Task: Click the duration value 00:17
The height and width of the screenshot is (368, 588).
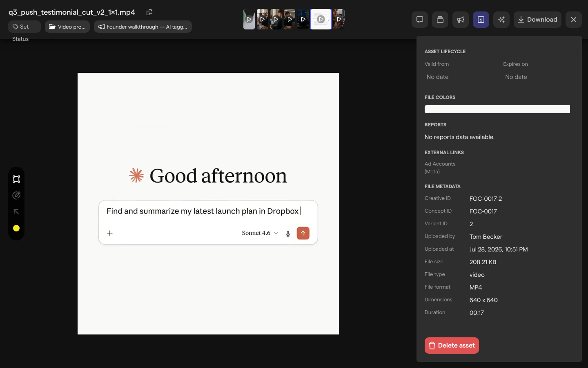Action: coord(477,313)
